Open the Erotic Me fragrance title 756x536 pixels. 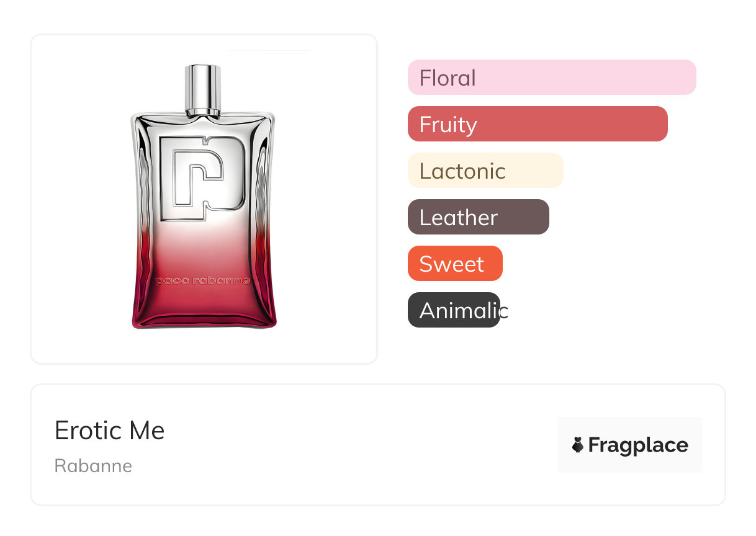(110, 431)
